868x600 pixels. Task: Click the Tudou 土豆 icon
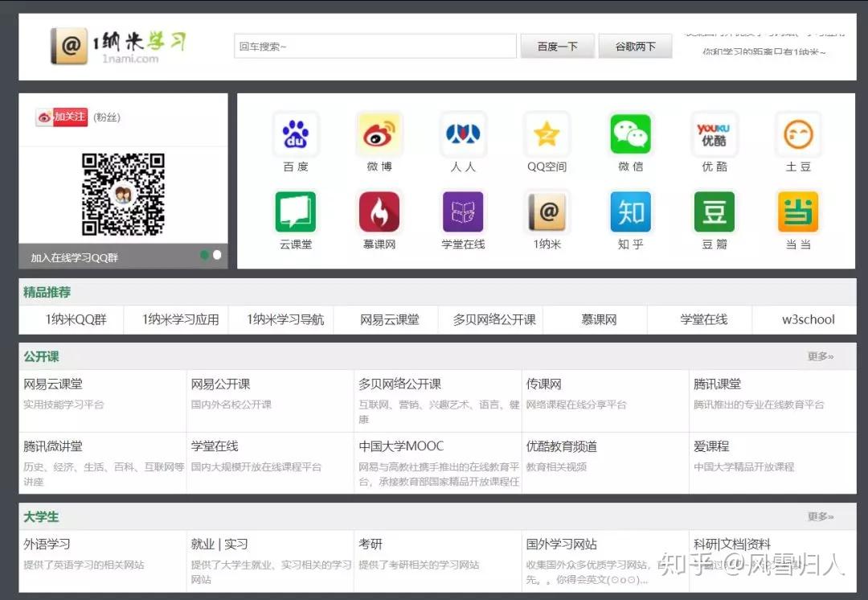tap(798, 134)
